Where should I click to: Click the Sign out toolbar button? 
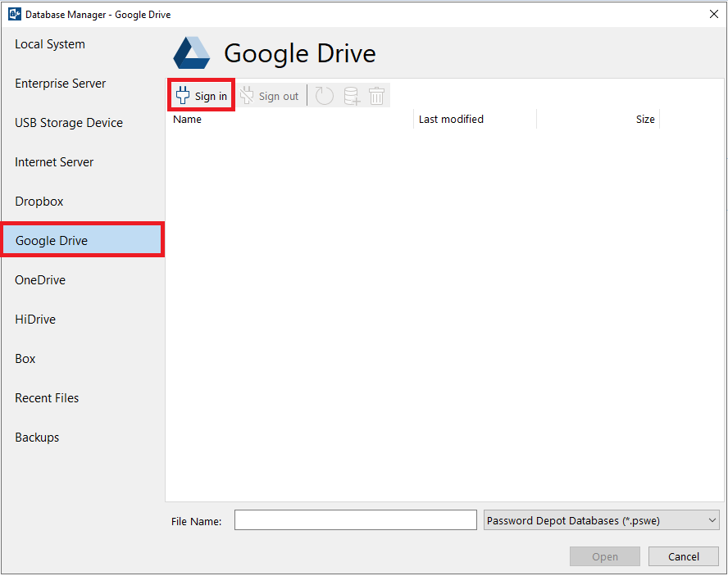(x=270, y=96)
